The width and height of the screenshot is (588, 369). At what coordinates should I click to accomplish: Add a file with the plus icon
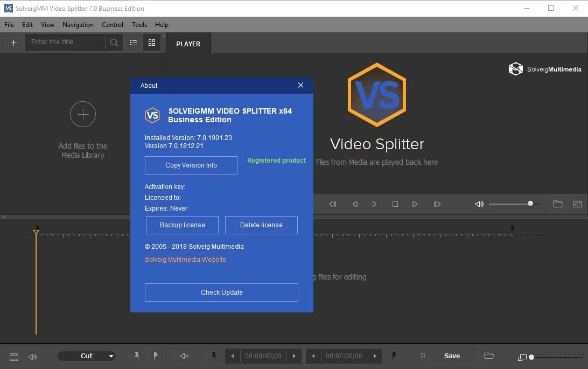(x=13, y=43)
